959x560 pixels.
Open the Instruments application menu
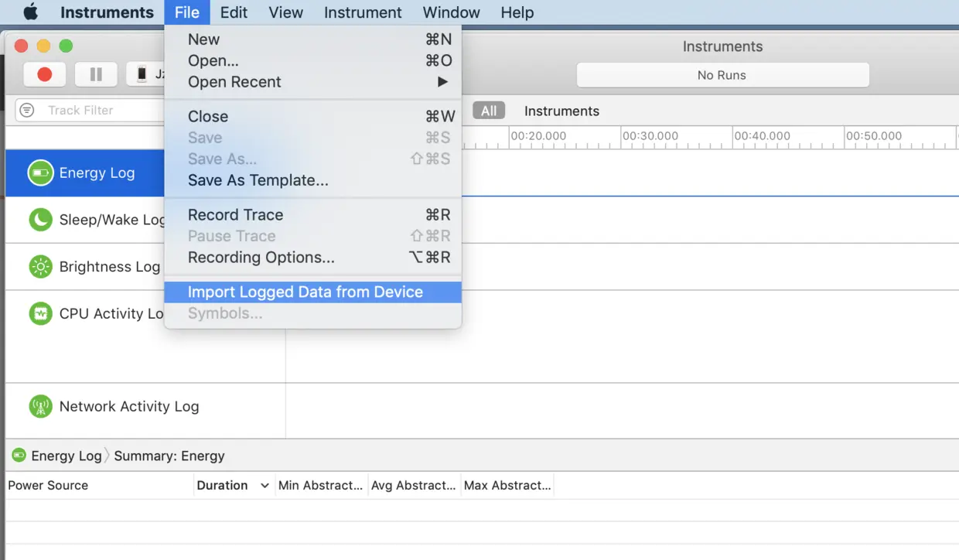coord(107,12)
